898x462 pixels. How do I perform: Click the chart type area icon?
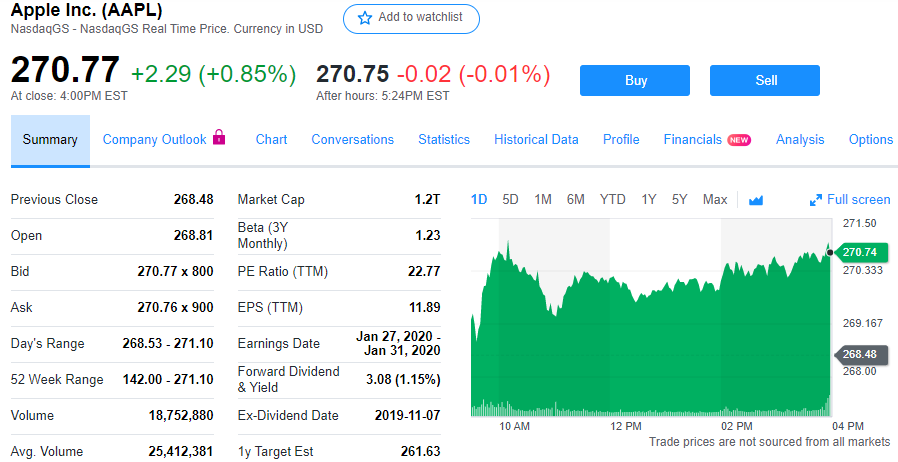(x=756, y=200)
